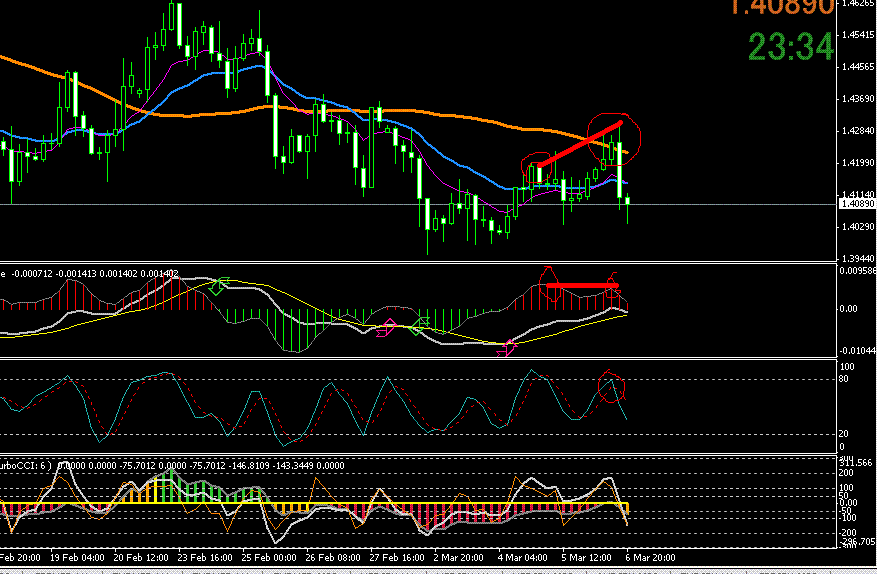Viewport: 877px width, 574px height.
Task: Click the 20 Feb 12:00 time label
Action: (x=141, y=557)
